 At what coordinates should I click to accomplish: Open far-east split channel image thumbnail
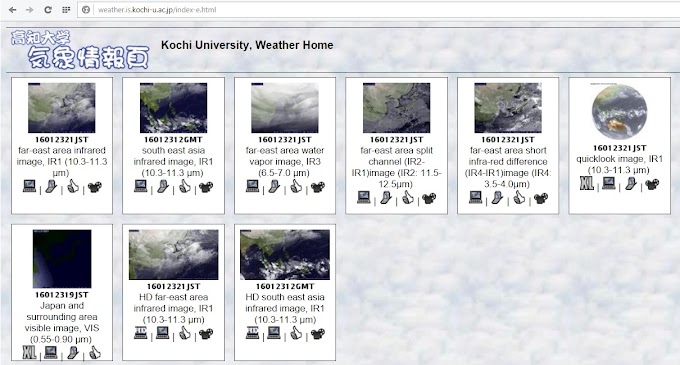point(396,108)
